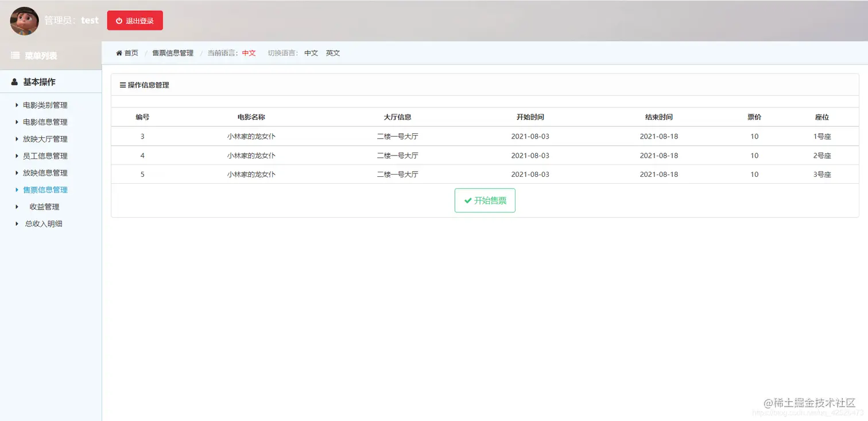Expand the arrow beside 售票信息管理
The width and height of the screenshot is (868, 421).
coord(17,190)
